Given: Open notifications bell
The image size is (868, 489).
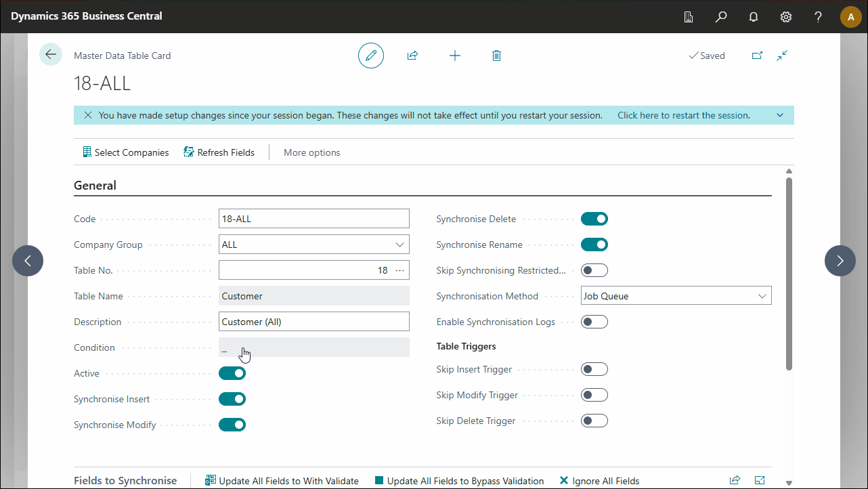Looking at the screenshot, I should (x=754, y=16).
